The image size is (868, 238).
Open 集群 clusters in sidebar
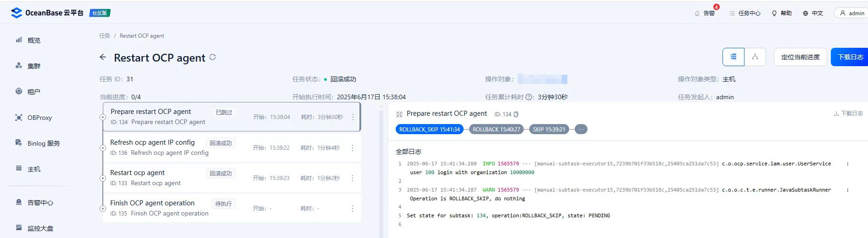pyautogui.click(x=28, y=66)
